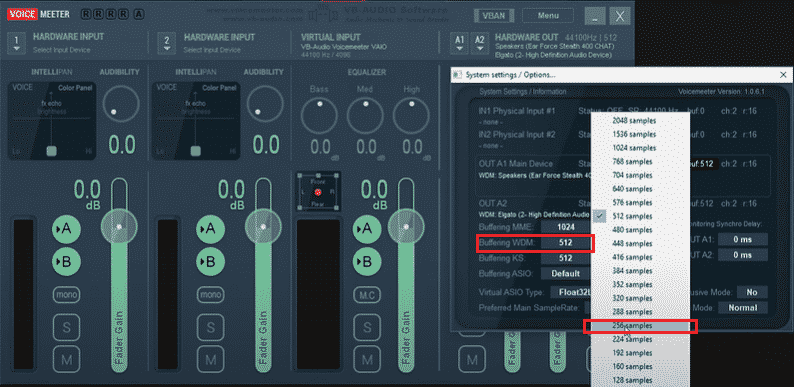Open the VBAN panel
The image size is (794, 387).
click(494, 16)
